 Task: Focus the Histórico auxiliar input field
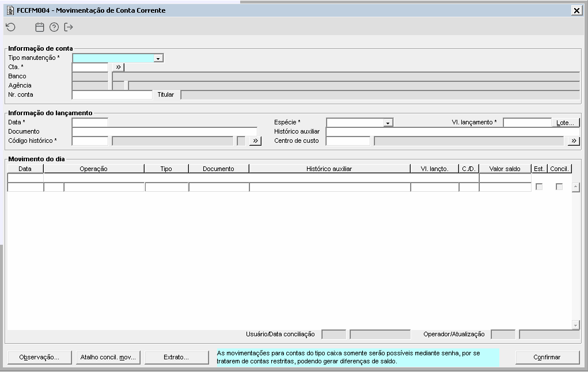(453, 132)
